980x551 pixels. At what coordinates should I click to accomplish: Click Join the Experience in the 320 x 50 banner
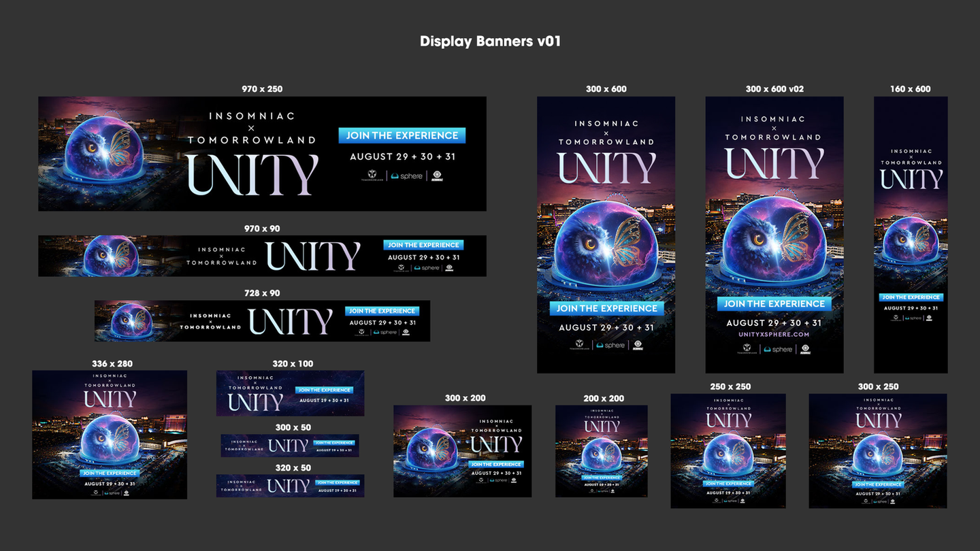(338, 483)
